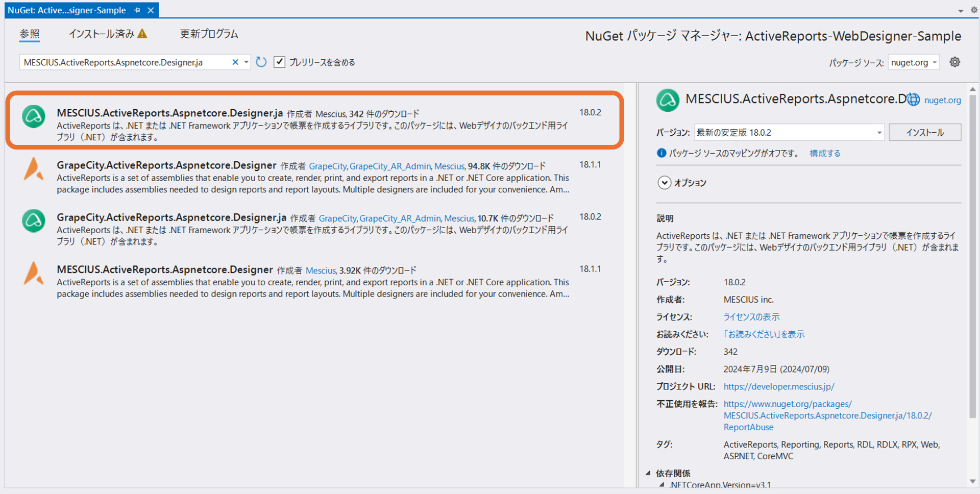Screen dimensions: 980x494
Task: Open the search history dropdown arrow
Action: (x=246, y=62)
